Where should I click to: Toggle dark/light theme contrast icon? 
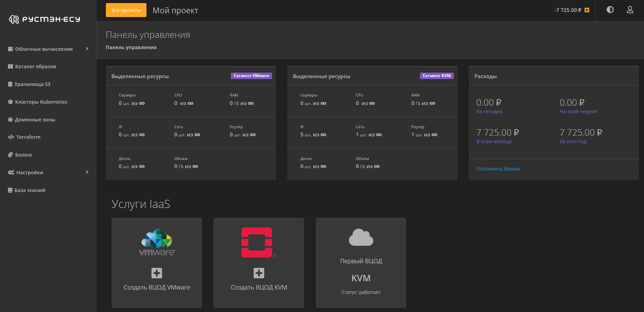click(610, 10)
